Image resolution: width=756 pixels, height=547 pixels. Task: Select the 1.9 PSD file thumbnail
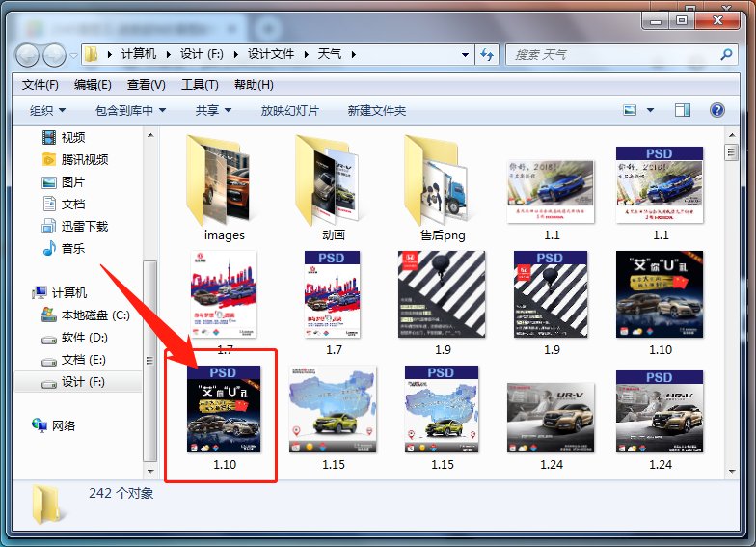[551, 294]
